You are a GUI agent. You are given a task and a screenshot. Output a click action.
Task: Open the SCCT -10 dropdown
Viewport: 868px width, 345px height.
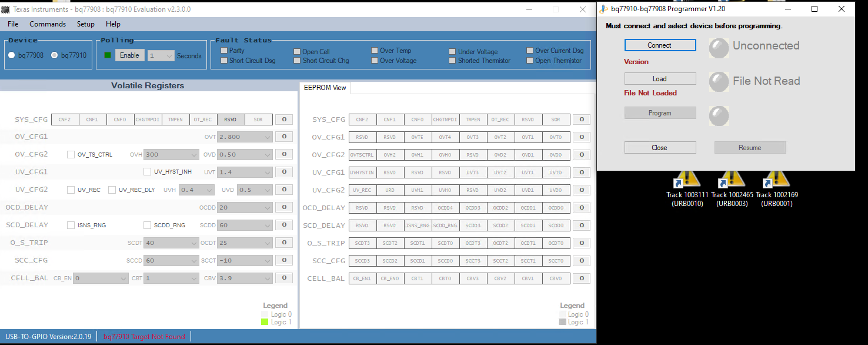245,261
